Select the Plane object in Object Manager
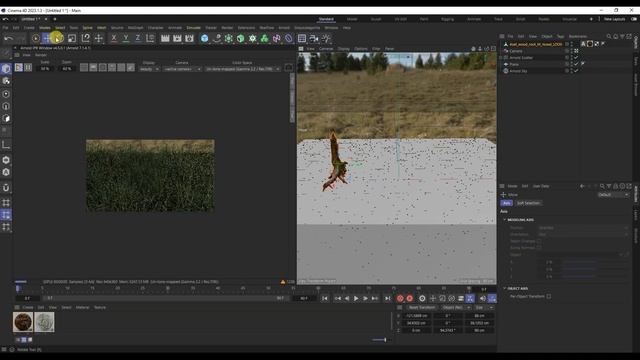 [514, 64]
